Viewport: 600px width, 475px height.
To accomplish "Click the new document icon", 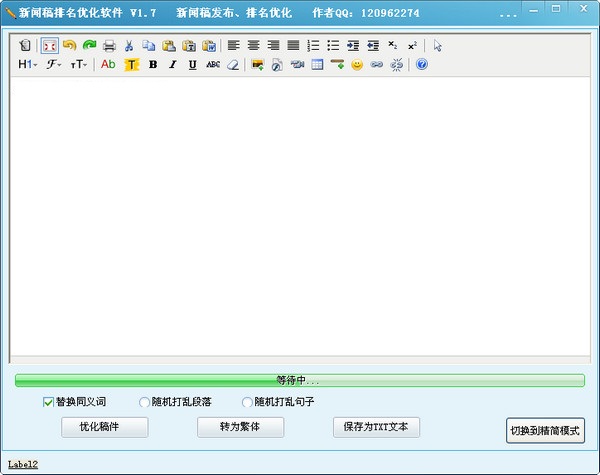I will (x=25, y=46).
